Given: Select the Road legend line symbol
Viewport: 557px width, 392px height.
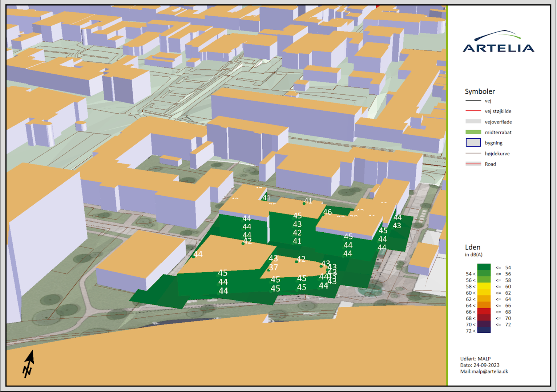Looking at the screenshot, I should [x=473, y=164].
